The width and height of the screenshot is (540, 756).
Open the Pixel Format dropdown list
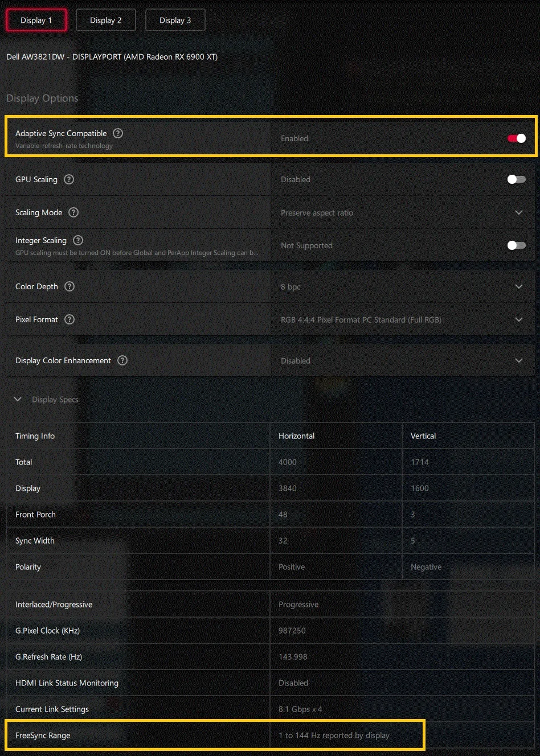point(403,319)
